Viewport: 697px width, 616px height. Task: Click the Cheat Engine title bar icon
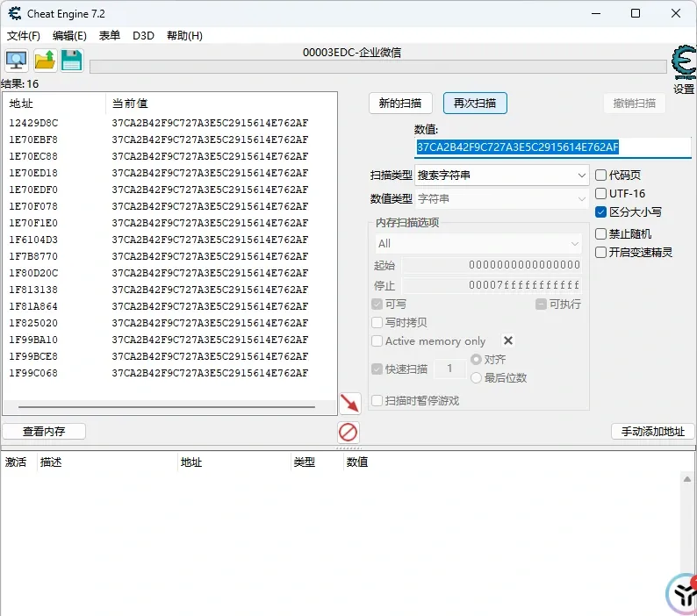(x=15, y=13)
